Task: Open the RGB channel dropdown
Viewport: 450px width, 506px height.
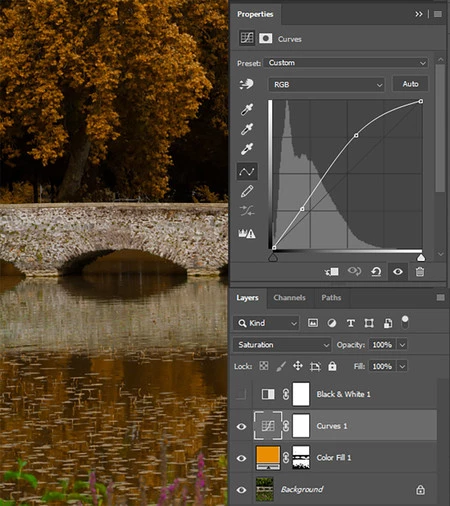Action: 326,85
